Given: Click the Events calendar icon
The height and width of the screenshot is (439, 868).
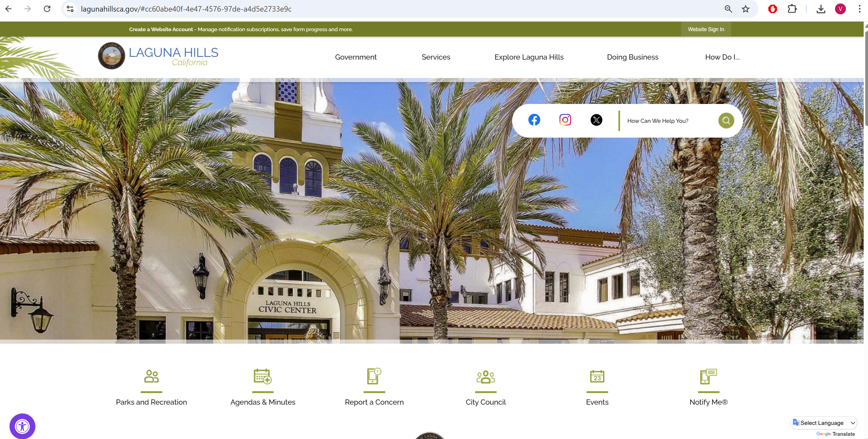Looking at the screenshot, I should click(x=597, y=376).
